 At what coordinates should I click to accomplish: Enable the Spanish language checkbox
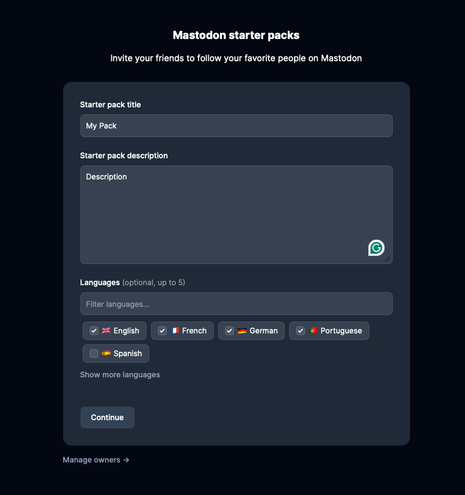pos(94,353)
